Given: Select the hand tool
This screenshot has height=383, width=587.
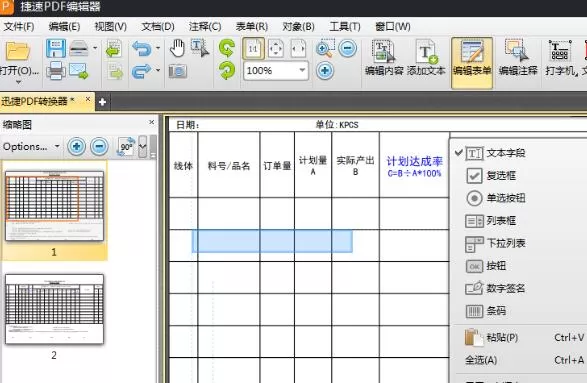Looking at the screenshot, I should (x=177, y=48).
